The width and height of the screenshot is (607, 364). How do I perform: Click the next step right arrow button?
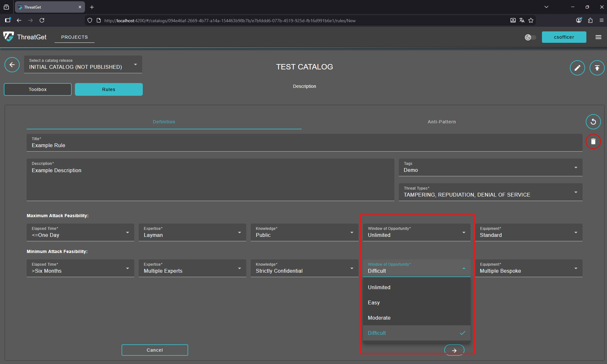pos(454,350)
